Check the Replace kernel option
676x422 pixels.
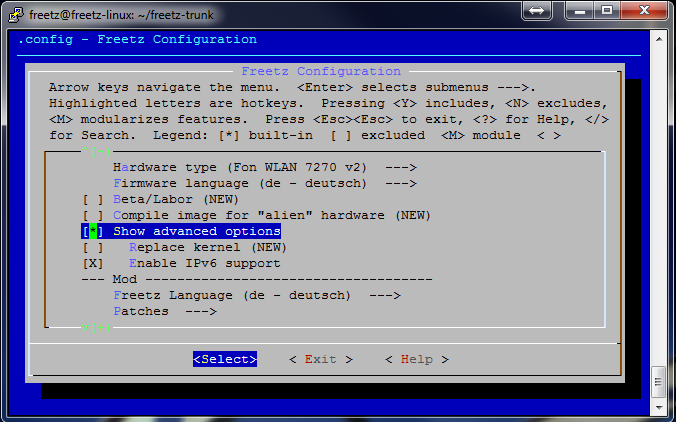pos(92,247)
